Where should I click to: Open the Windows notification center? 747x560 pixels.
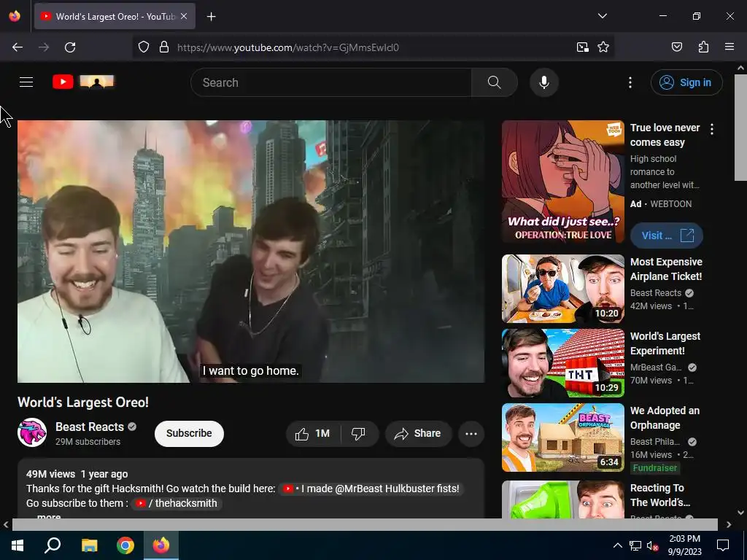(723, 545)
